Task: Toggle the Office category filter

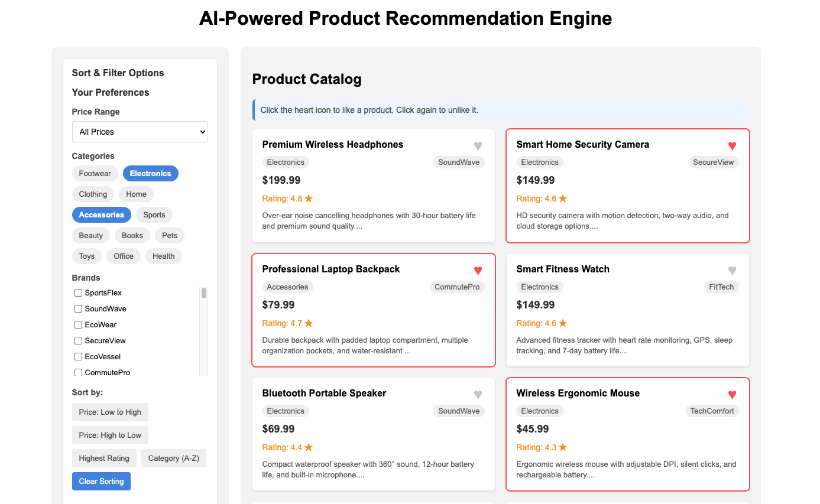Action: coord(124,256)
